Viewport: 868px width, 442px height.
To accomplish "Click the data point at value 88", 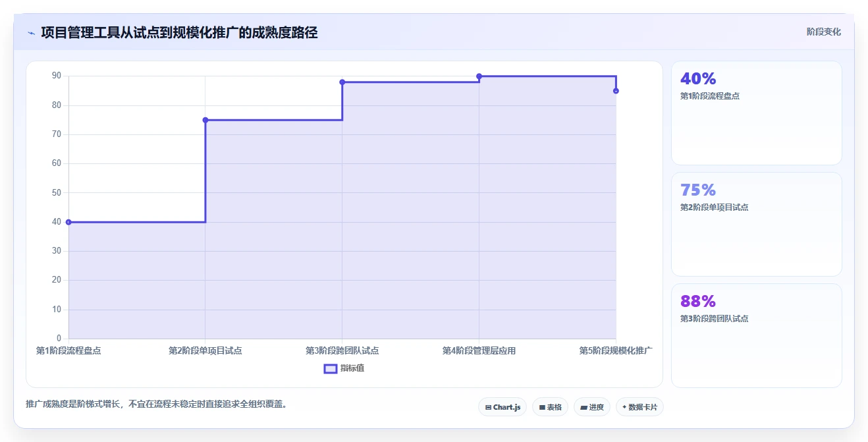I will click(x=342, y=82).
